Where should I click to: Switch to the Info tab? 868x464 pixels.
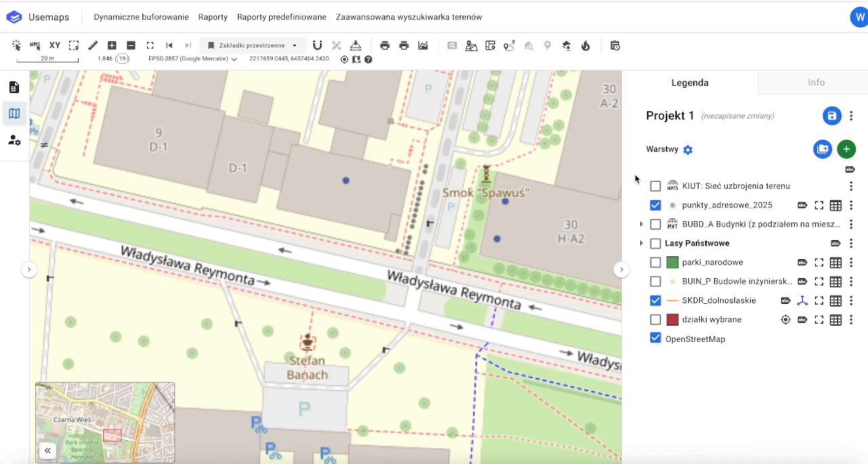tap(816, 83)
